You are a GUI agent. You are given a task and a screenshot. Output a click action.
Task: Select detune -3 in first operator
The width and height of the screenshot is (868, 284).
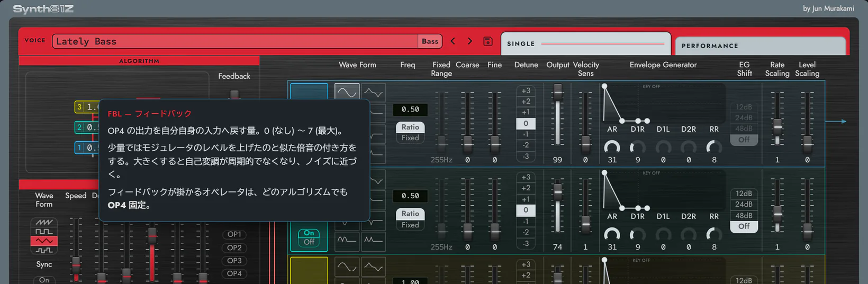[x=526, y=157]
